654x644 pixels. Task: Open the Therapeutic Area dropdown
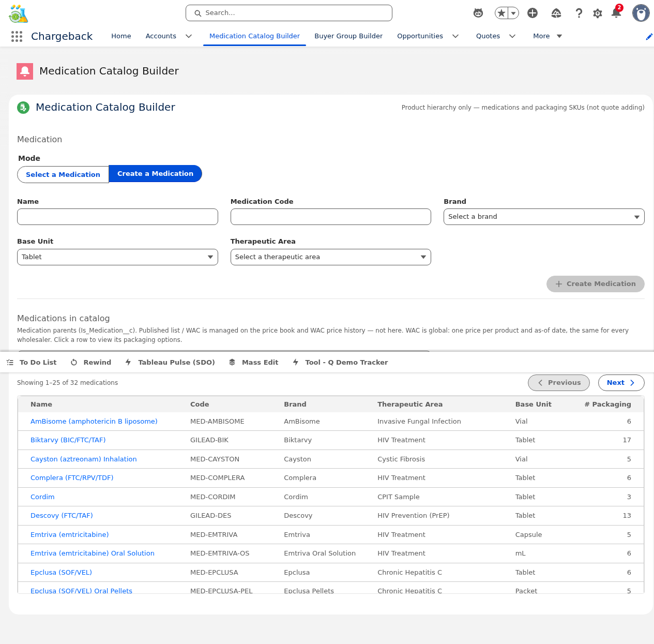331,257
